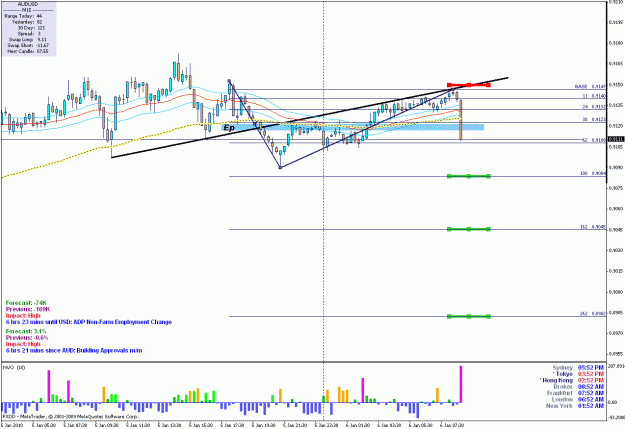Click the indicator name label in the sub-window
The image size is (625, 429).
click(14, 368)
